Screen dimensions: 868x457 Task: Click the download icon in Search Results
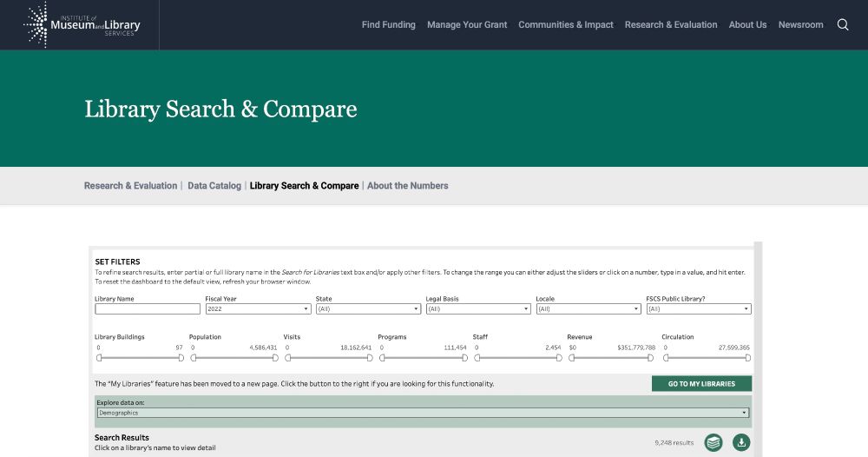tap(741, 442)
